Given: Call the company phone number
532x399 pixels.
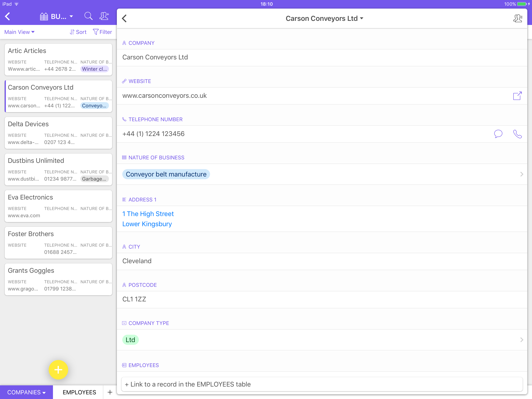Looking at the screenshot, I should click(517, 134).
